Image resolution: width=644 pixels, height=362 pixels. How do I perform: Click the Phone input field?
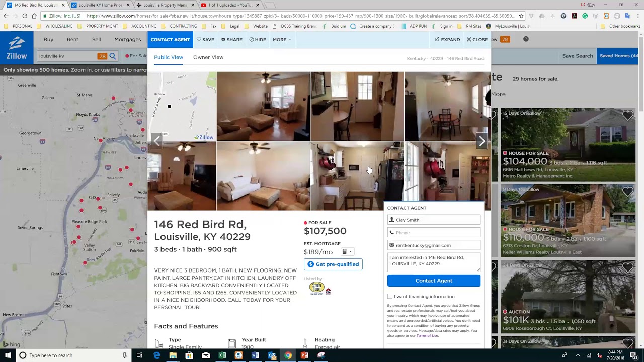(434, 233)
